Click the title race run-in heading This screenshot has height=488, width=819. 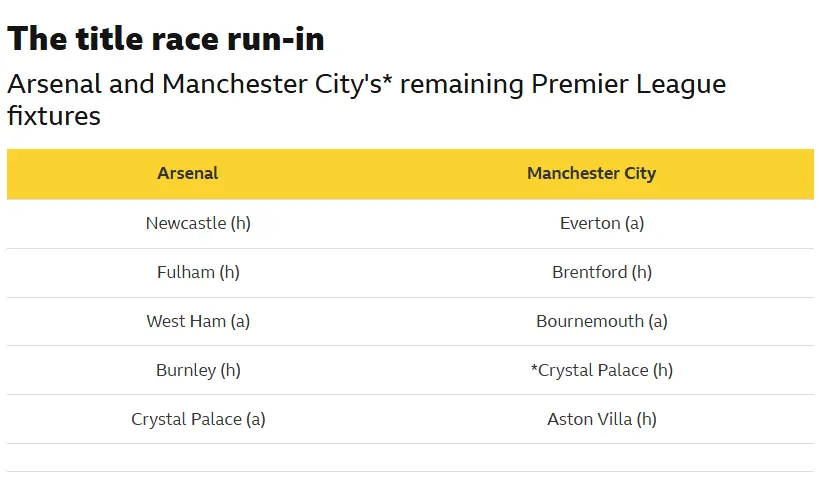tap(166, 39)
